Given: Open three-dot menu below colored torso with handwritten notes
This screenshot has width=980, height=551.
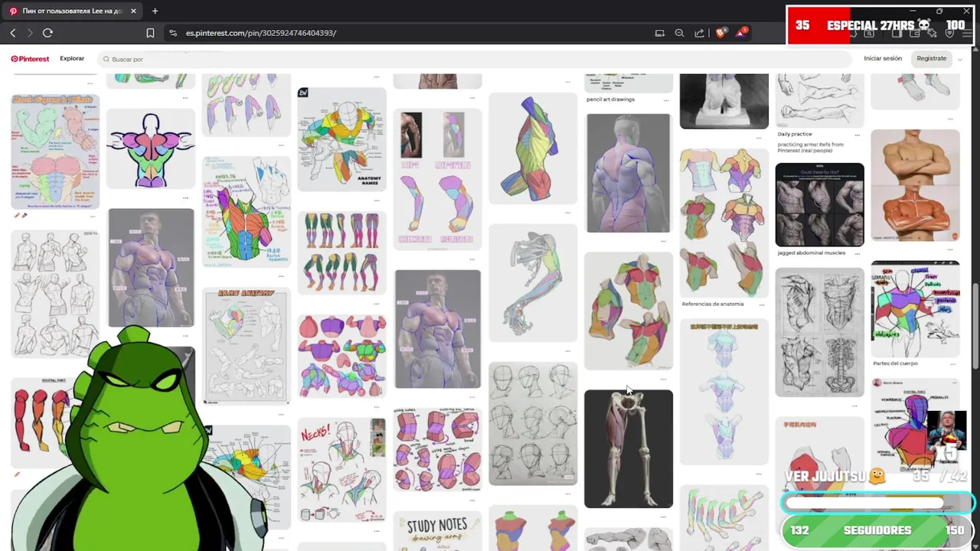Looking at the screenshot, I should click(x=280, y=275).
